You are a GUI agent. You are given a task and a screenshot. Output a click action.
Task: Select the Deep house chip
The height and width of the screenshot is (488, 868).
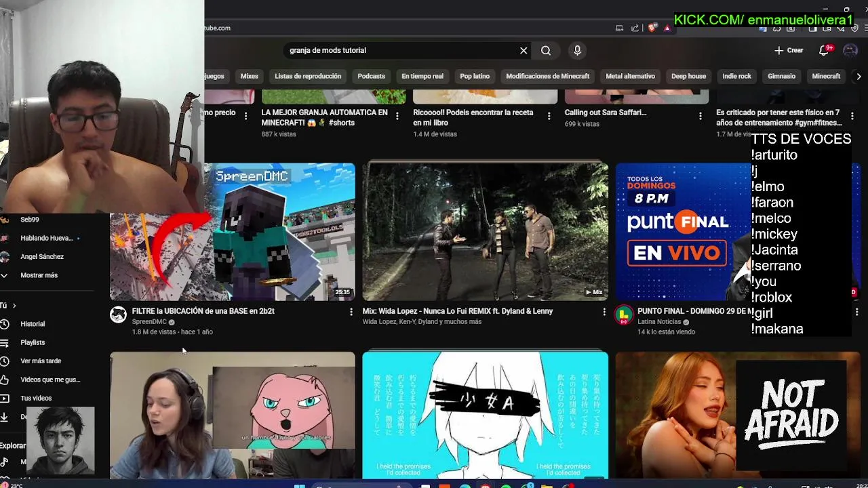tap(688, 76)
